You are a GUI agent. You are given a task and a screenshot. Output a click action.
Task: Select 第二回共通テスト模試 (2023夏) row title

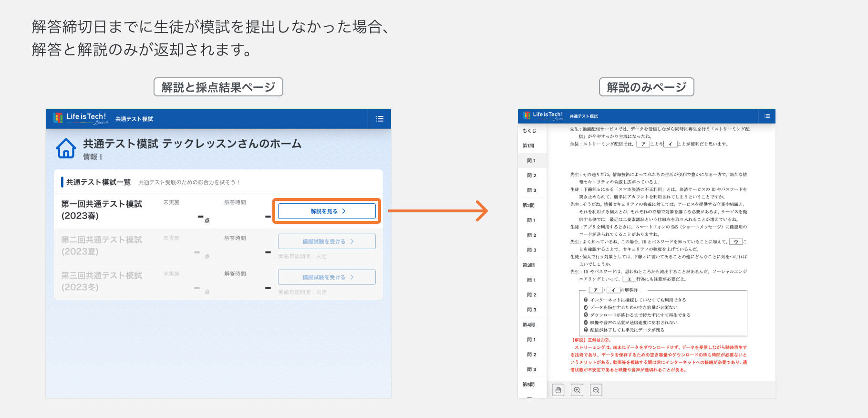(102, 245)
